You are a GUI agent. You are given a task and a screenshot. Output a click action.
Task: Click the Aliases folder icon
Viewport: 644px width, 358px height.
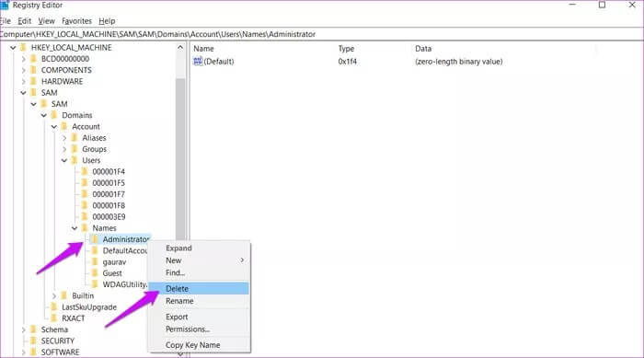[75, 138]
